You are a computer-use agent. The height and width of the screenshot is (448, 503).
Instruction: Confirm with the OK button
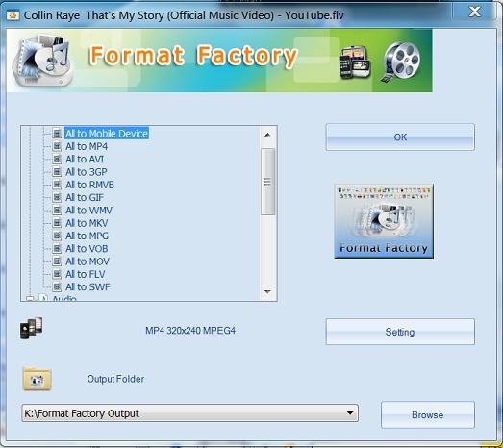click(x=400, y=137)
